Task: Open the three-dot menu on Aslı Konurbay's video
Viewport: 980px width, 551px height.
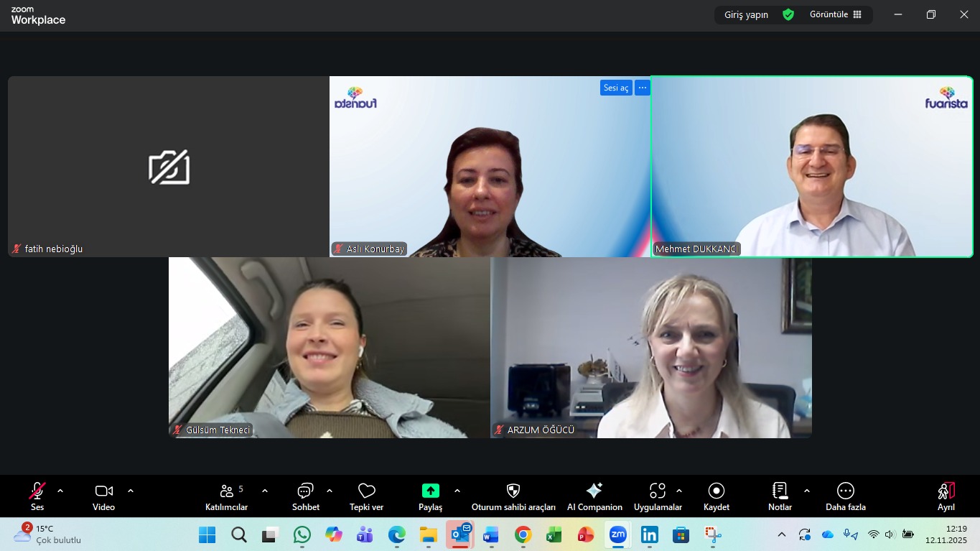Action: [642, 88]
